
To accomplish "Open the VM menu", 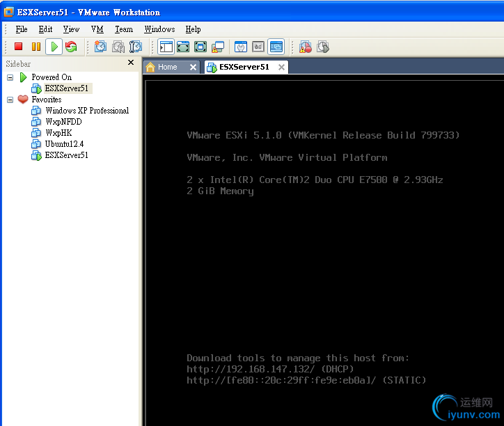I will pos(97,29).
